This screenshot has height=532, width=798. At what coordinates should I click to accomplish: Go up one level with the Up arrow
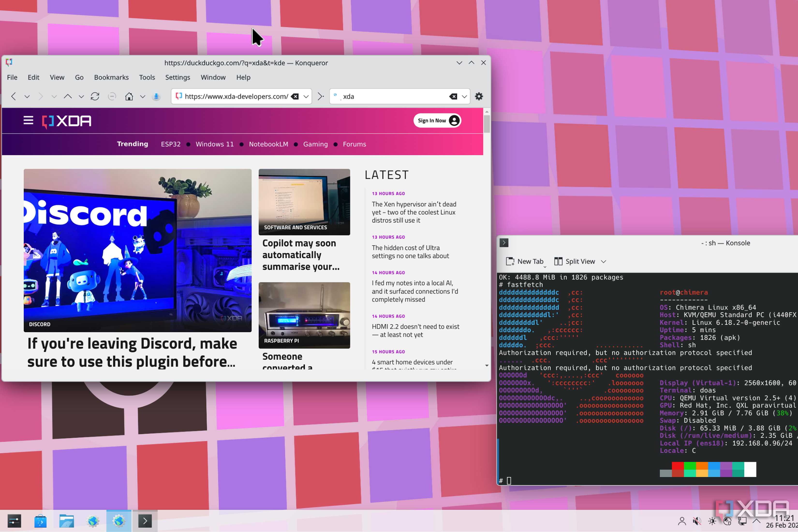point(68,96)
